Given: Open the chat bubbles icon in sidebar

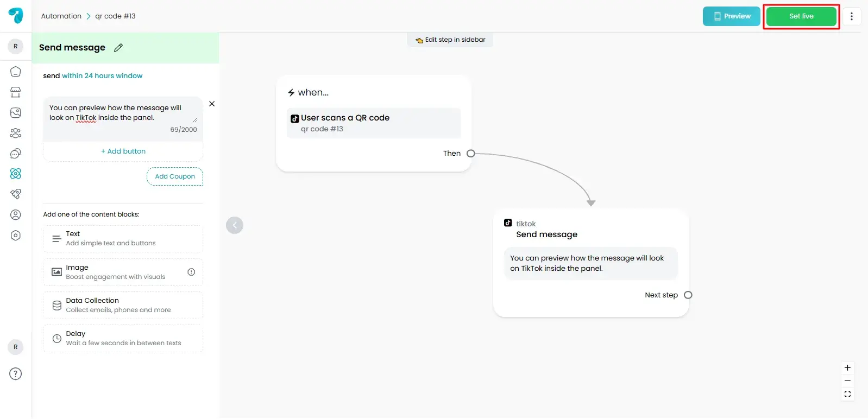Looking at the screenshot, I should (16, 154).
